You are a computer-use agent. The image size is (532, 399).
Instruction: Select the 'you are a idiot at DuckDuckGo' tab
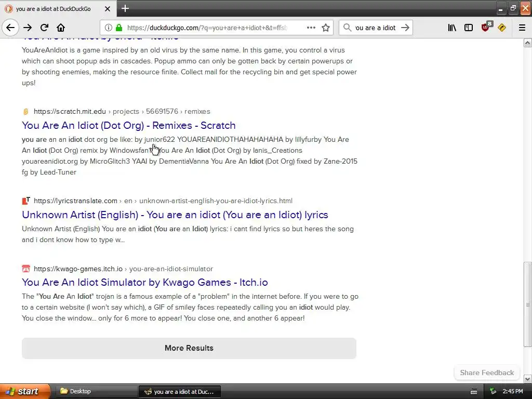[58, 9]
